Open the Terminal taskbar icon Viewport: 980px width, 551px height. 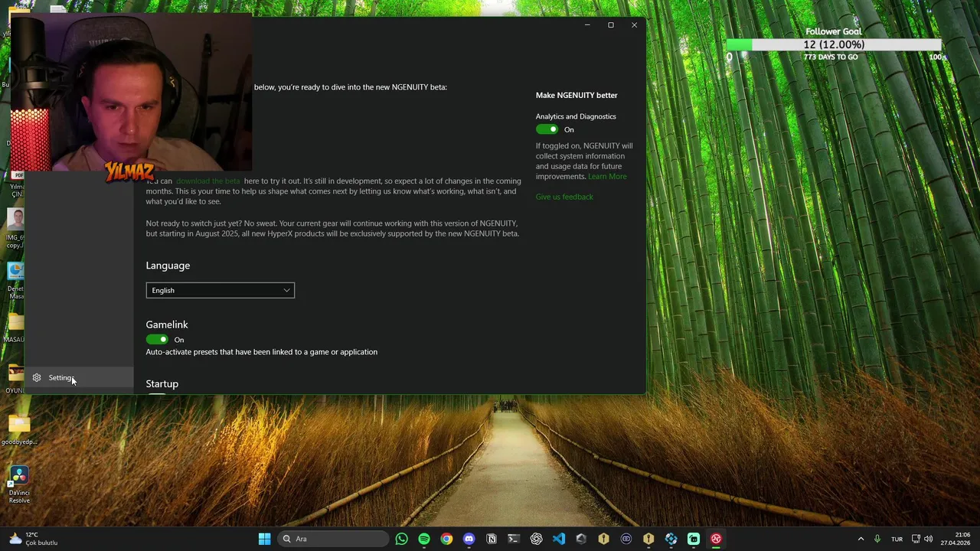pyautogui.click(x=514, y=539)
